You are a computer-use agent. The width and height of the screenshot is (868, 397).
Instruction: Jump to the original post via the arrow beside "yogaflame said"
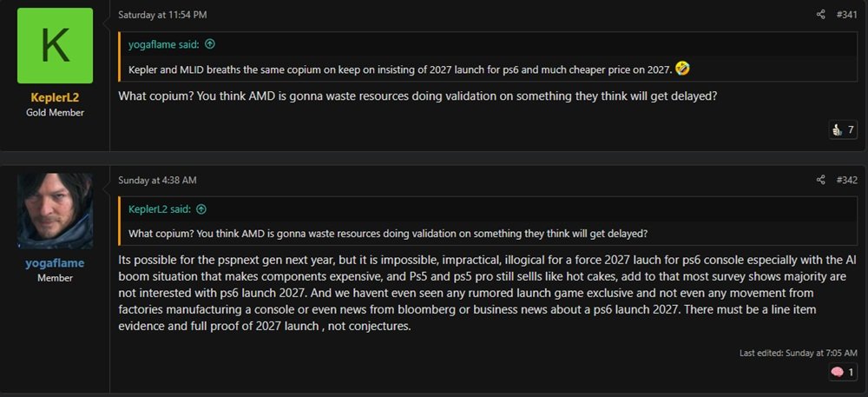pyautogui.click(x=210, y=44)
